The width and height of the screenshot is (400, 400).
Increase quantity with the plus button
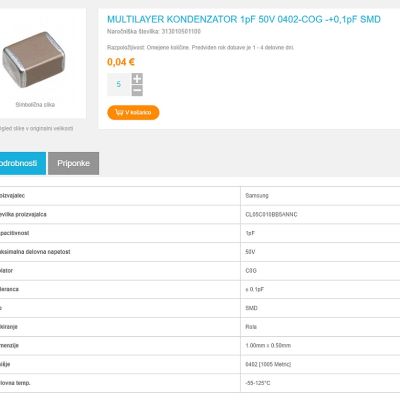(x=137, y=79)
